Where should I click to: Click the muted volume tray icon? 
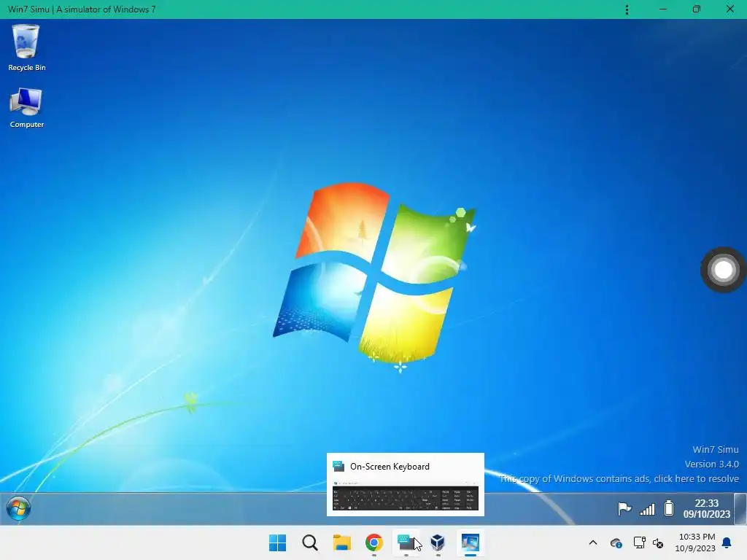(658, 542)
